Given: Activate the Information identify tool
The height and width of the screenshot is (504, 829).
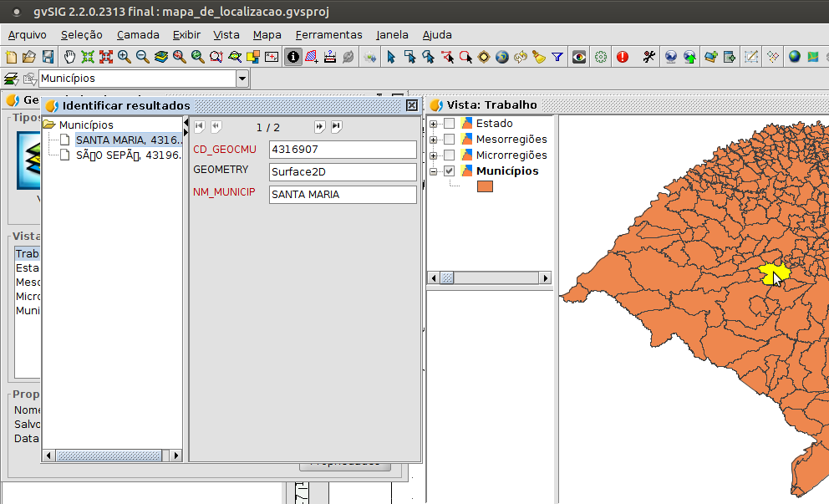Looking at the screenshot, I should tap(293, 57).
